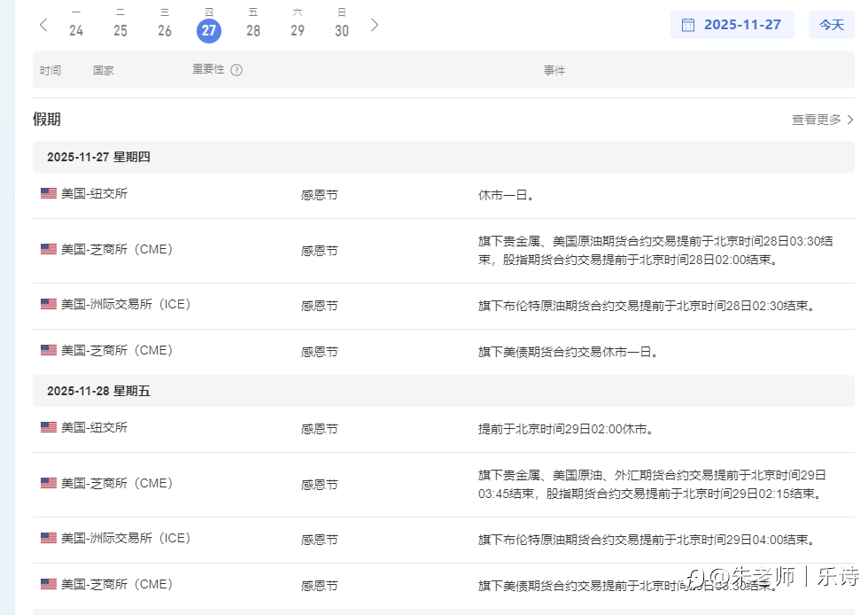Select Wednesday 26 in the week bar
Image resolution: width=868 pixels, height=615 pixels.
click(165, 30)
